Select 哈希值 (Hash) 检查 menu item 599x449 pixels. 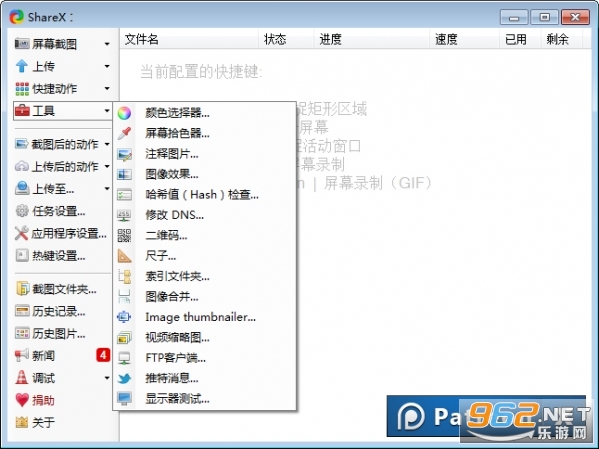coord(204,195)
